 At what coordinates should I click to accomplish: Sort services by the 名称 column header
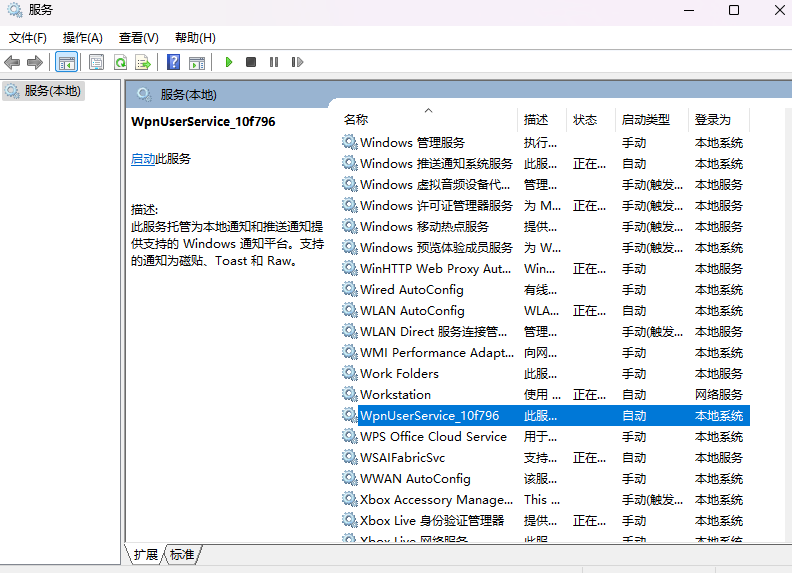pos(356,119)
